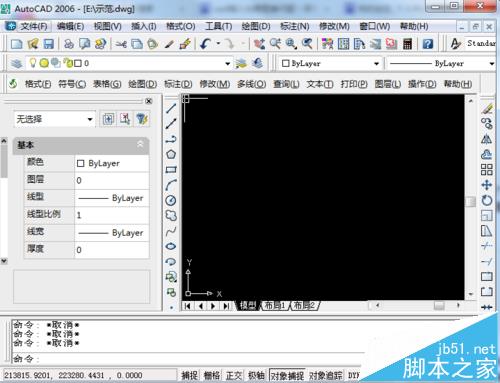
Task: Jump to first layout tab button
Action: pos(188,306)
